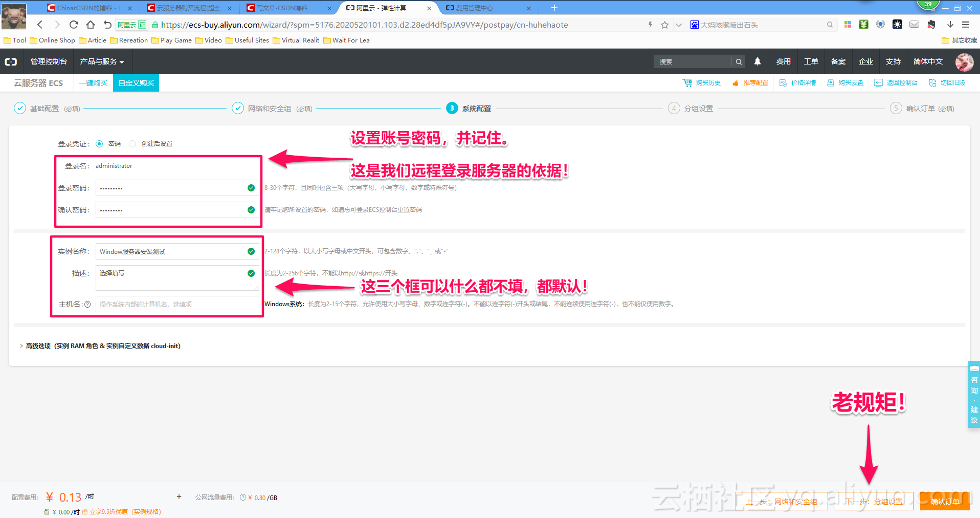Open the notification bell in Aliyun header
980x518 pixels.
coord(758,61)
